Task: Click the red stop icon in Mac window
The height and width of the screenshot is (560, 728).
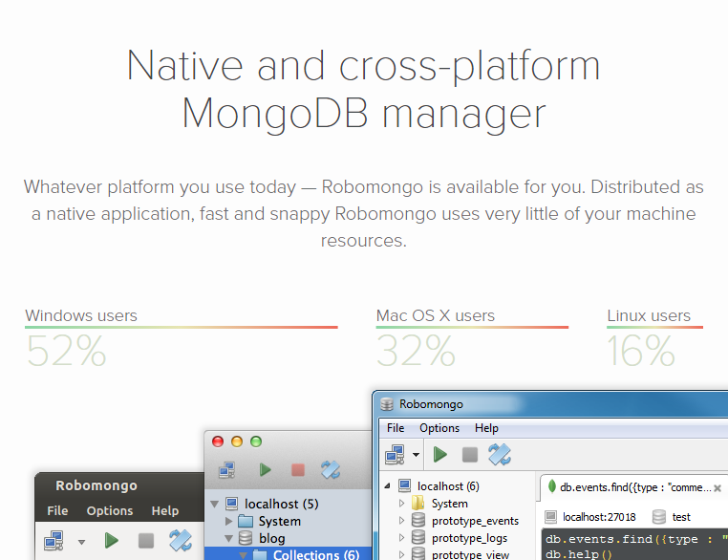Action: point(297,470)
